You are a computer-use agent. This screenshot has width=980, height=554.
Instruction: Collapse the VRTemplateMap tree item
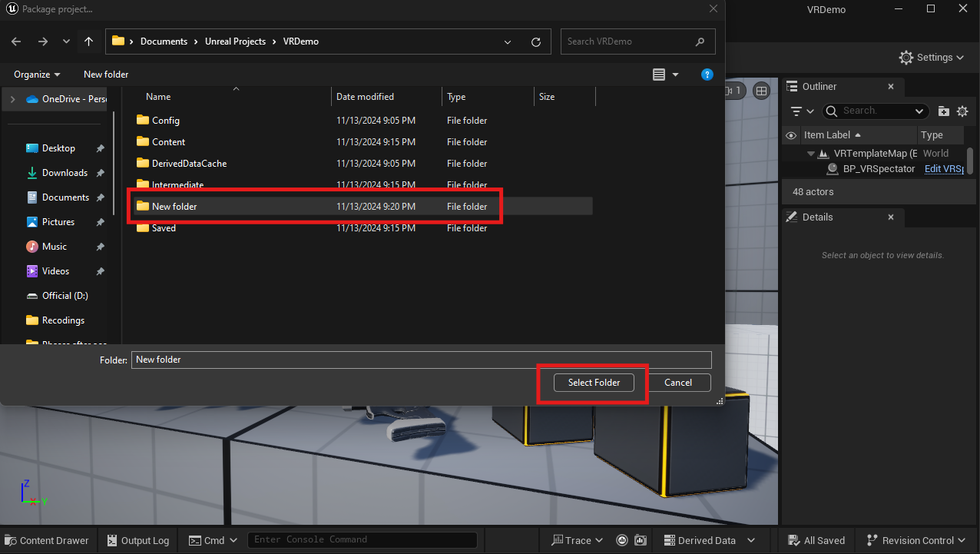coord(811,154)
